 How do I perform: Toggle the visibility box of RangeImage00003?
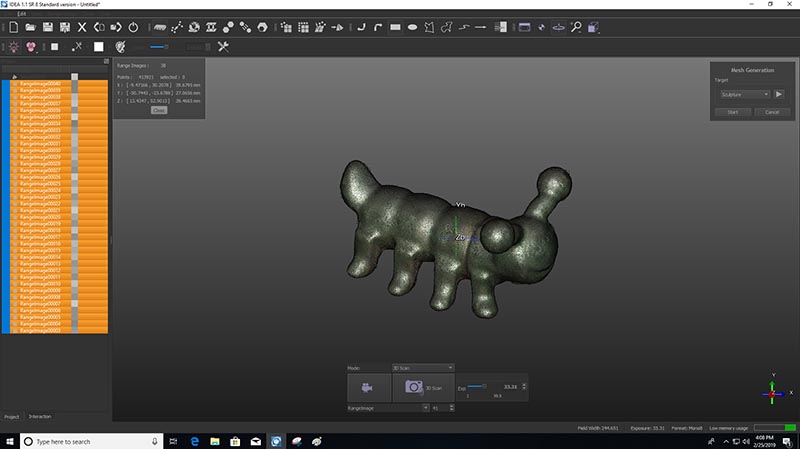(74, 331)
